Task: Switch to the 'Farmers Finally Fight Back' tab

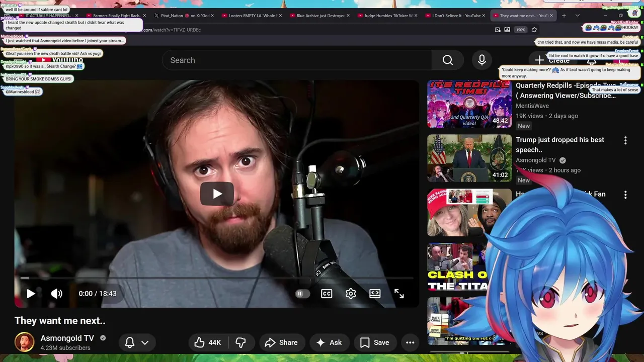Action: pos(116,16)
